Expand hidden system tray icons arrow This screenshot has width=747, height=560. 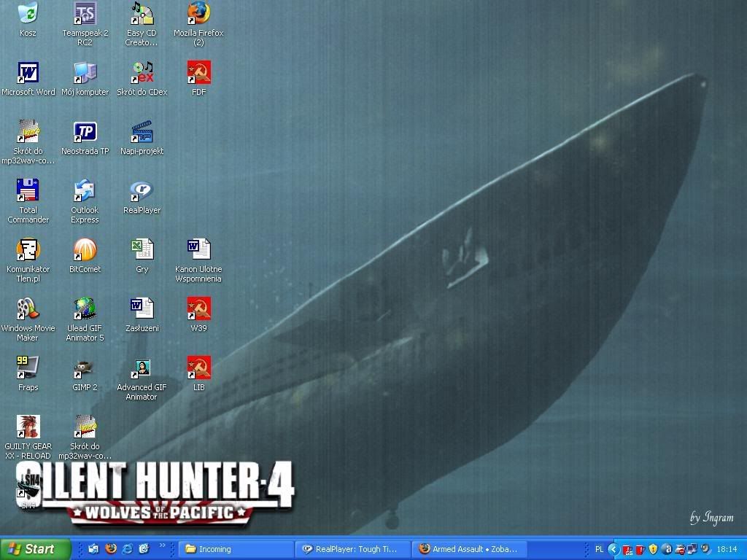(x=614, y=549)
